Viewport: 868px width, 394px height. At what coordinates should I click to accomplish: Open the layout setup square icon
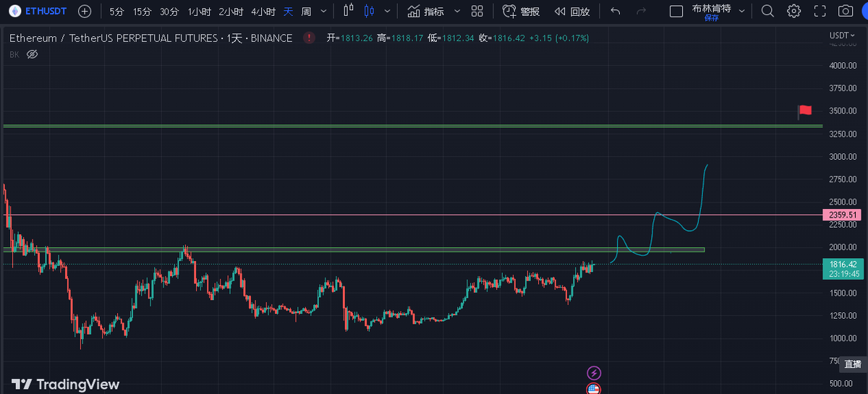(x=676, y=12)
